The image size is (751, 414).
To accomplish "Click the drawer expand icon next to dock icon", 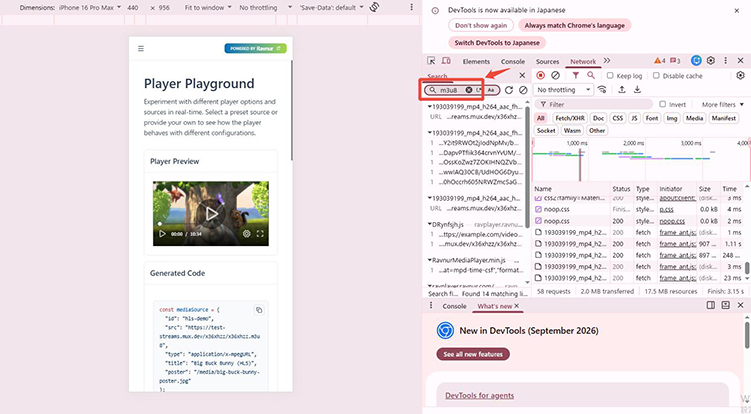I will coord(726,305).
